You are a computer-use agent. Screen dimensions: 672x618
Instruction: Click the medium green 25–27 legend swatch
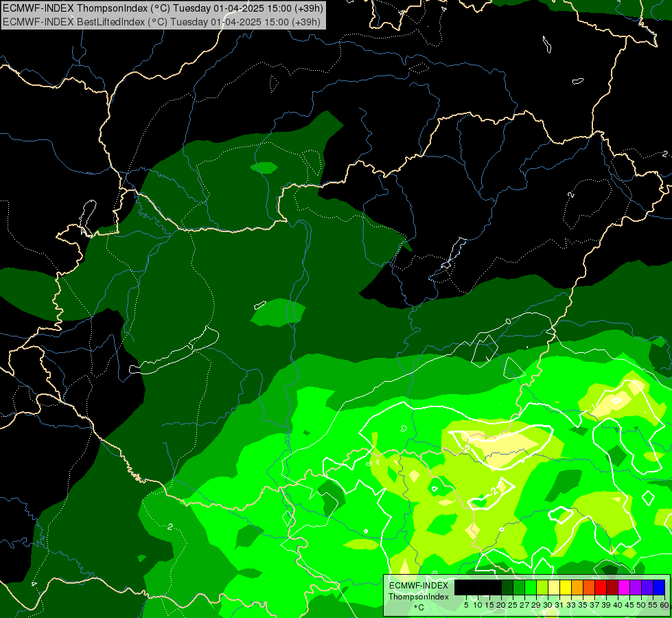pos(519,587)
